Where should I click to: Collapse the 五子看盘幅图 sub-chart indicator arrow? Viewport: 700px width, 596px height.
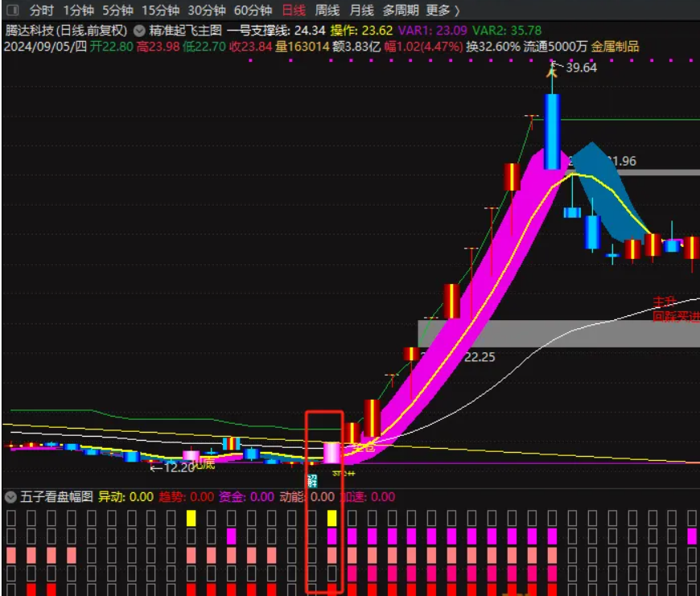(x=10, y=497)
